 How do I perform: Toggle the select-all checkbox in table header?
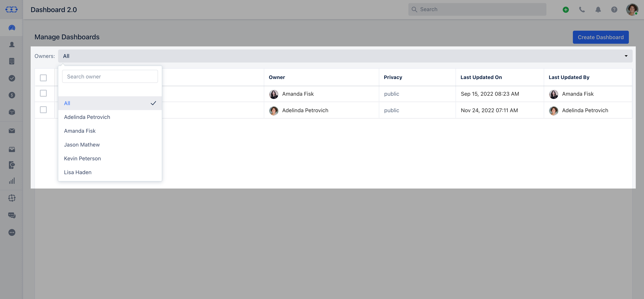[x=43, y=78]
